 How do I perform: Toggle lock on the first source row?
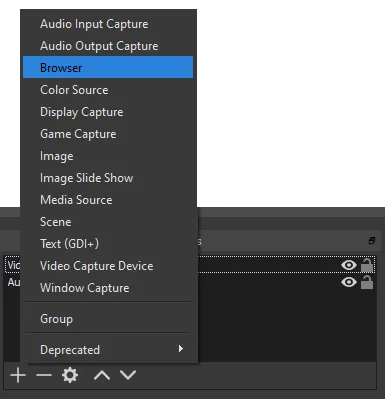click(x=367, y=265)
